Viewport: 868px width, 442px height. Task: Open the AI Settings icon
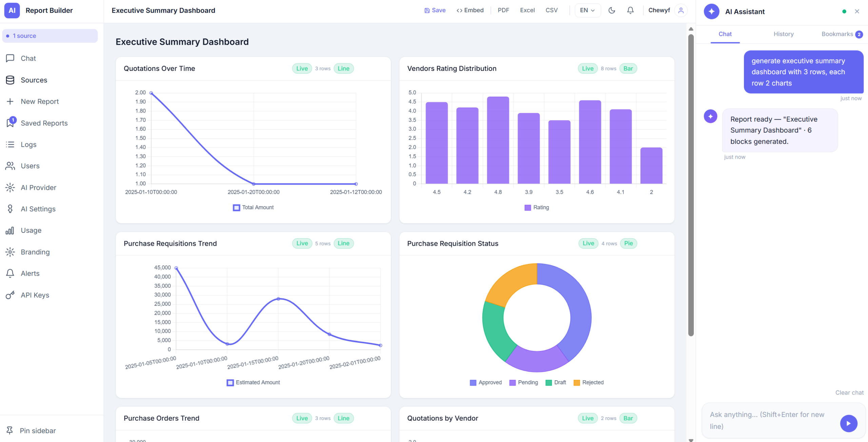point(10,209)
